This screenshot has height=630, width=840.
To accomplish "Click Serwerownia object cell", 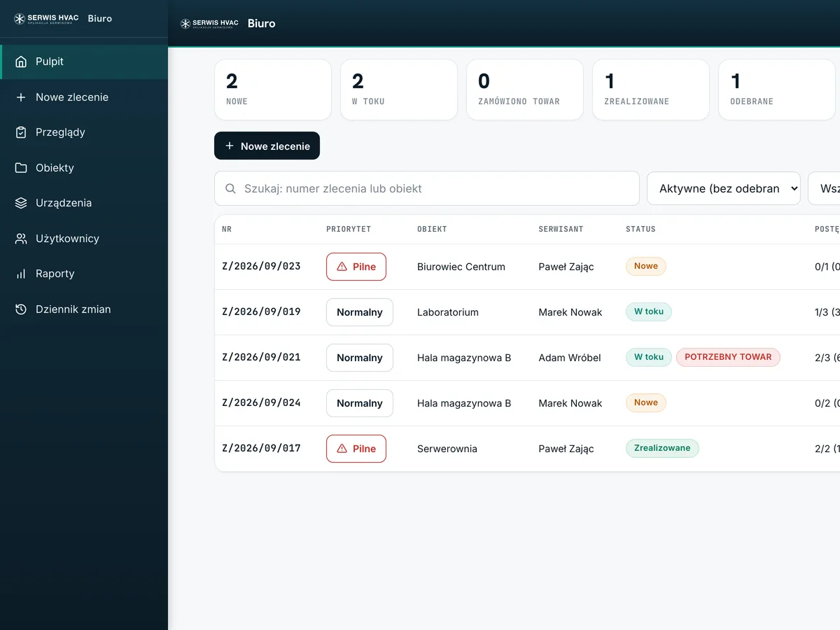I will click(x=447, y=449).
